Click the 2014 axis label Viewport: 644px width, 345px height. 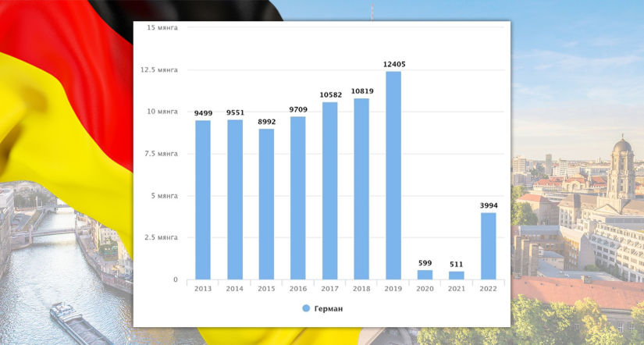point(234,289)
